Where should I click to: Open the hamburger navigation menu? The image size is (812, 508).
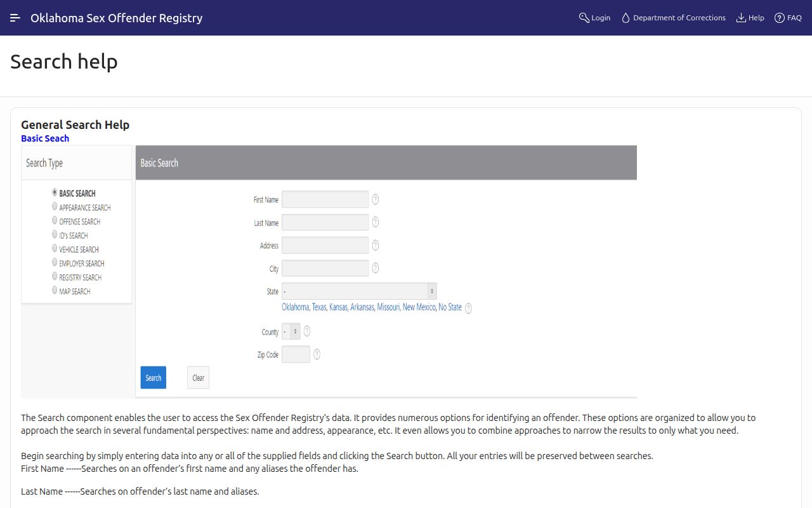click(15, 18)
